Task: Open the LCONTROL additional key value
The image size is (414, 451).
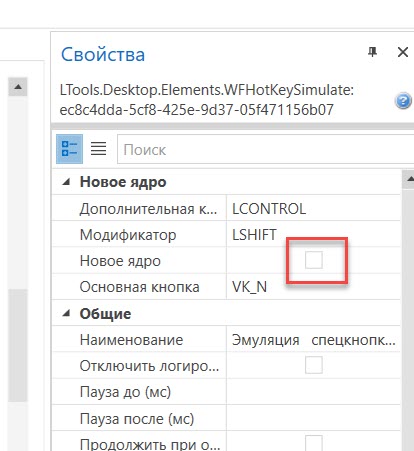Action: click(313, 209)
